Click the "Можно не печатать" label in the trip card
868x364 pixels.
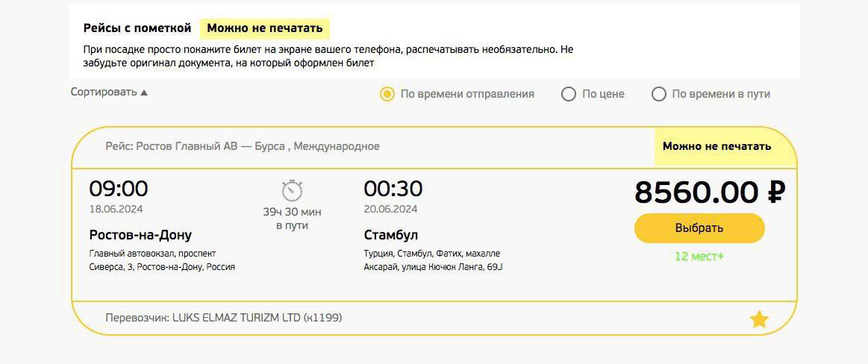(x=716, y=146)
